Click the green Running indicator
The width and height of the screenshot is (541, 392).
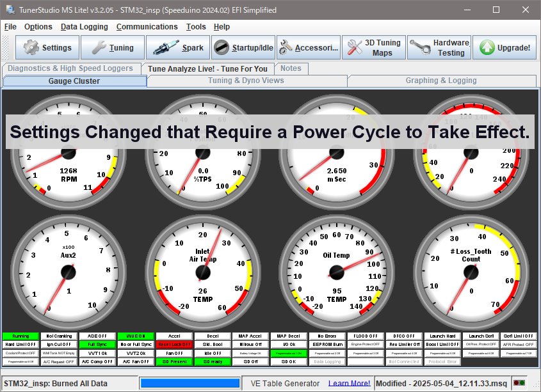point(20,336)
